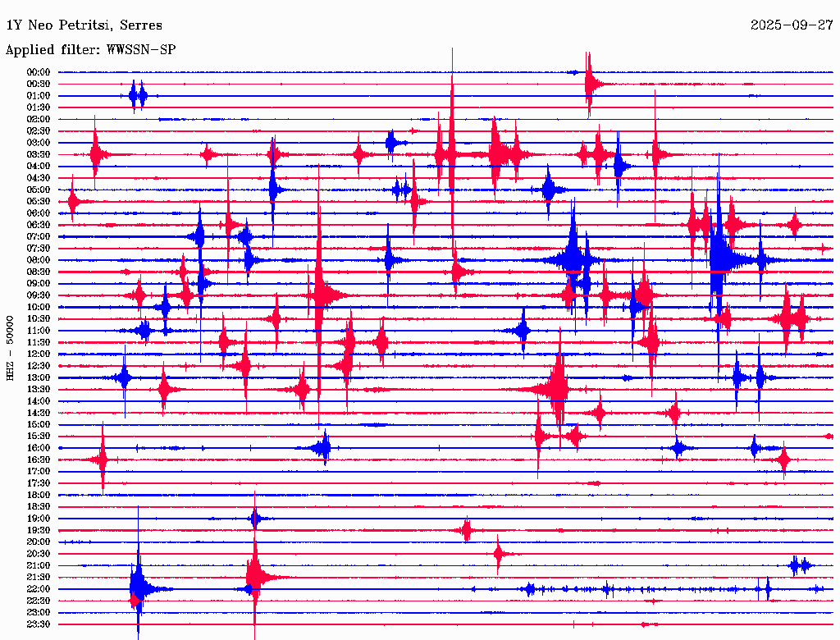Click the 09:00 time label
Image resolution: width=840 pixels, height=640 pixels.
click(x=39, y=284)
